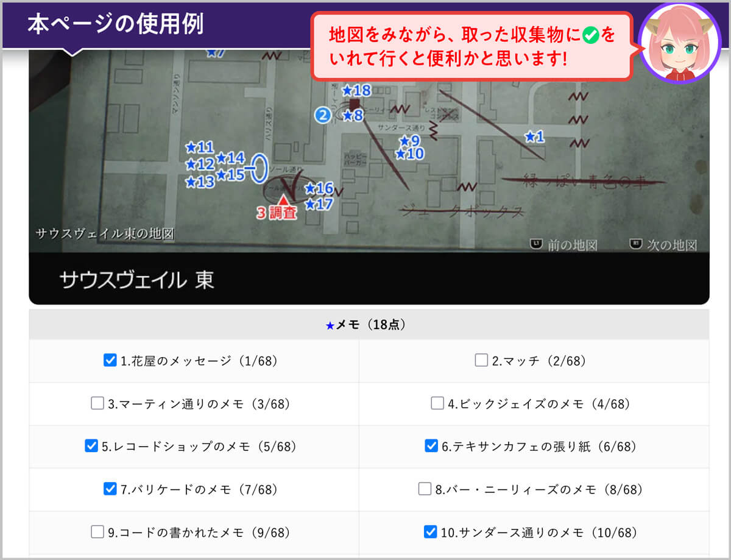The width and height of the screenshot is (731, 560).
Task: Click the サウスヴェイル東の地図 map label
Action: 105,234
